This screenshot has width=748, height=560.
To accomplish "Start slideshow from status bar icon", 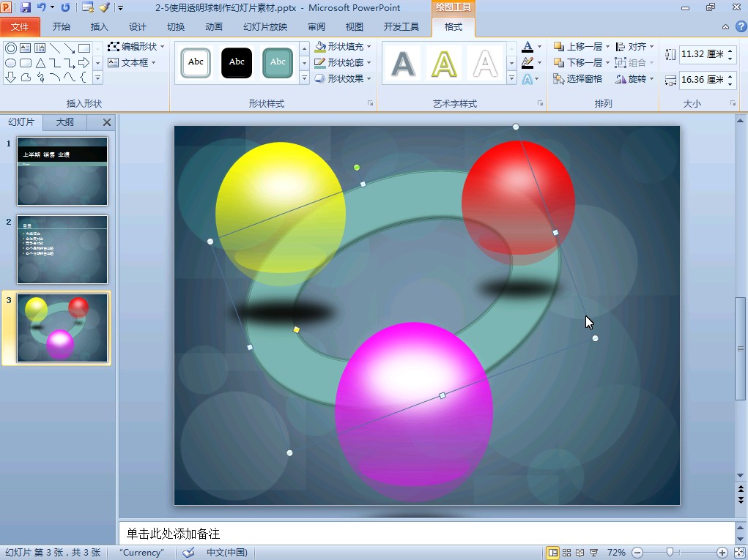I will pos(594,553).
